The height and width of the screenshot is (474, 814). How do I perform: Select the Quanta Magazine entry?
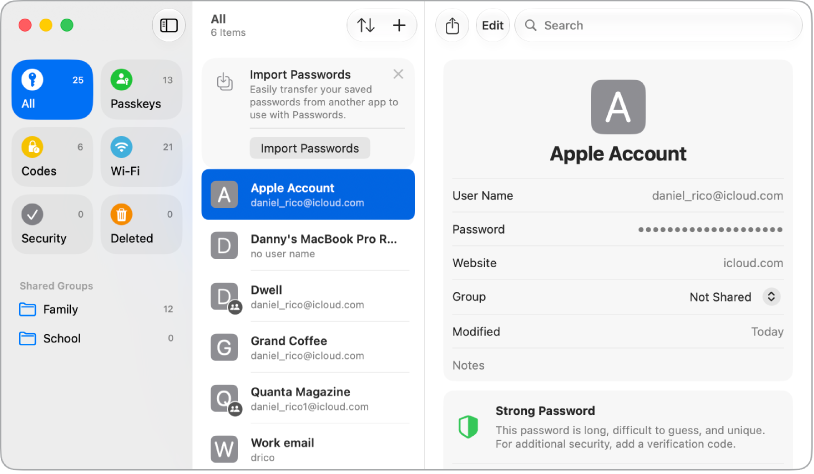308,399
